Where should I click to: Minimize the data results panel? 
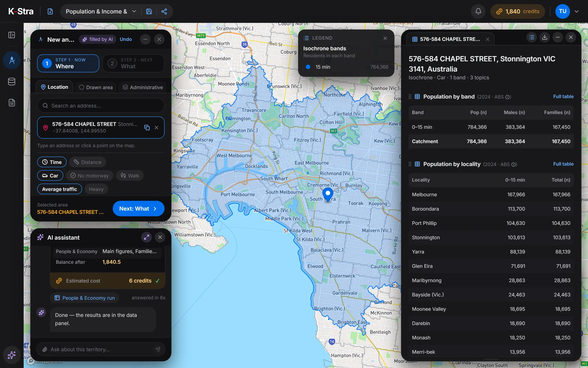tap(558, 37)
